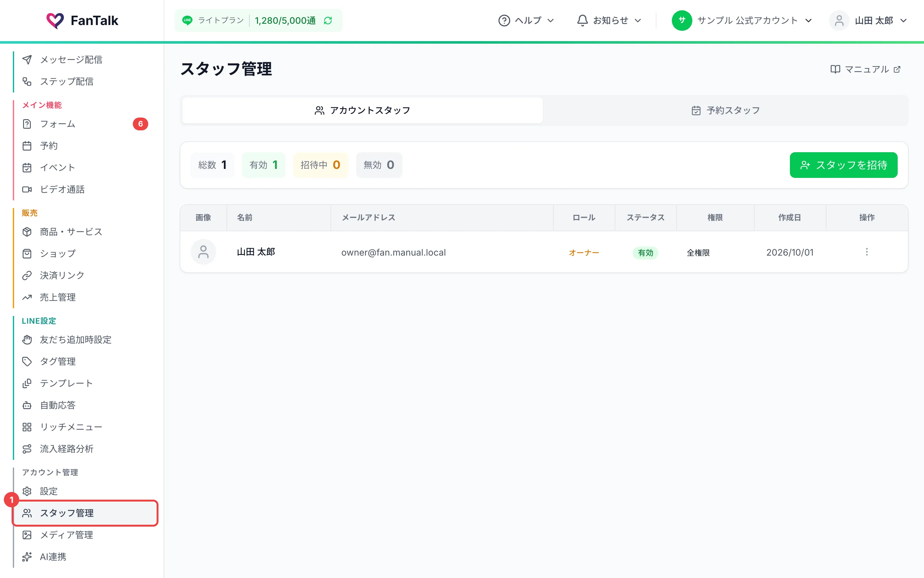
Task: Switch to the アカウントスタッフ tab
Action: [x=362, y=110]
